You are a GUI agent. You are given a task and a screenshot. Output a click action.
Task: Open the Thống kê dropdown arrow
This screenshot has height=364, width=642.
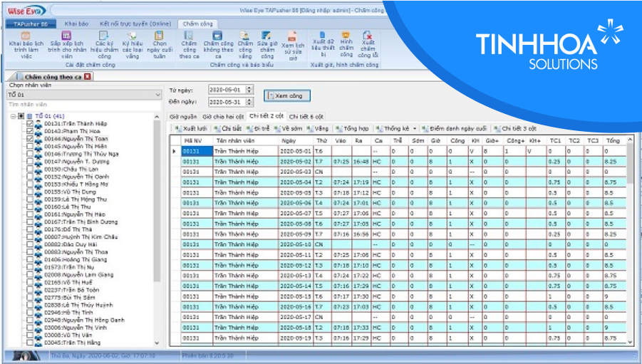[415, 128]
